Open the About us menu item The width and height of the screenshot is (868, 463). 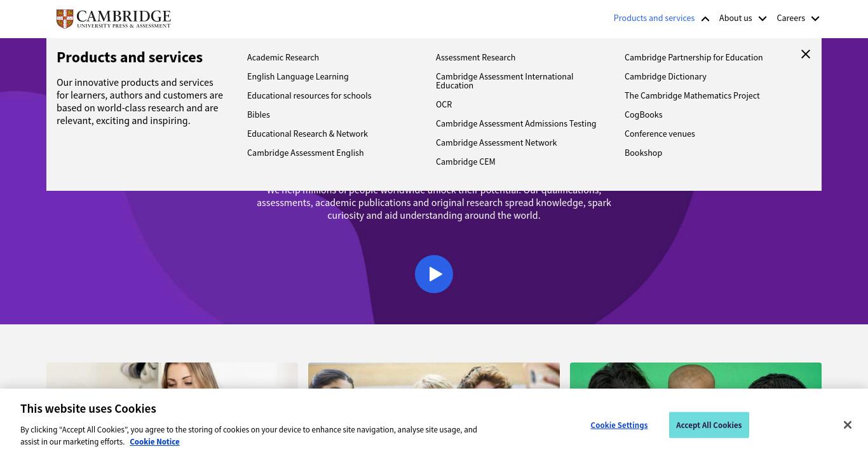(735, 18)
